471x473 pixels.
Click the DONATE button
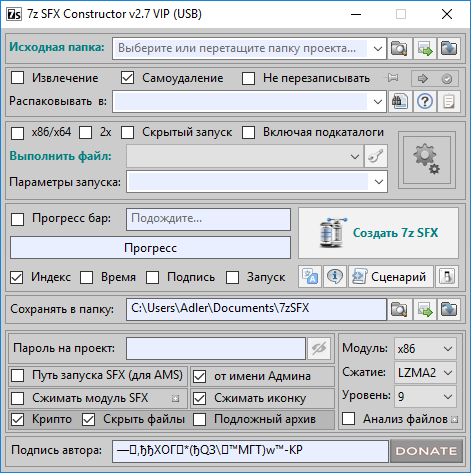pyautogui.click(x=426, y=451)
